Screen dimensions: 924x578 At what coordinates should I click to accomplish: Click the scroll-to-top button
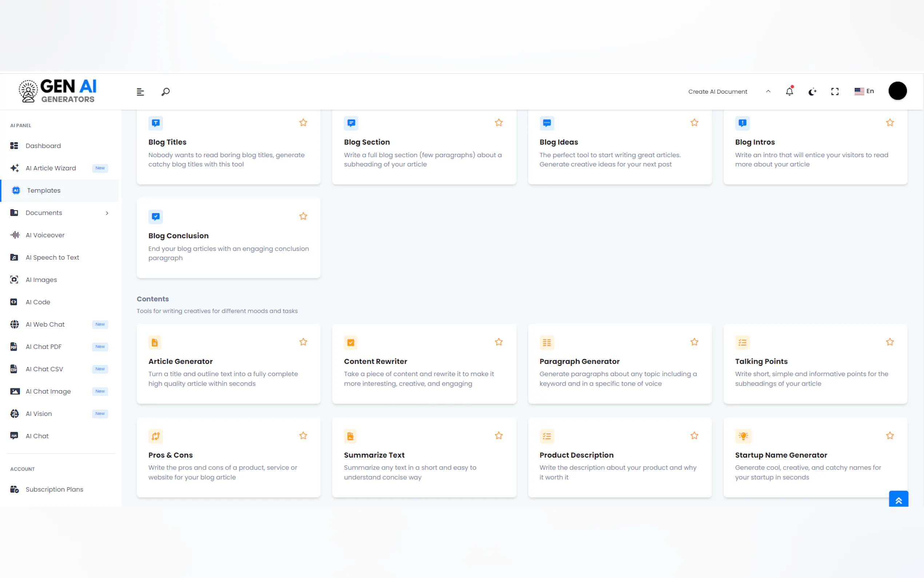coord(899,499)
